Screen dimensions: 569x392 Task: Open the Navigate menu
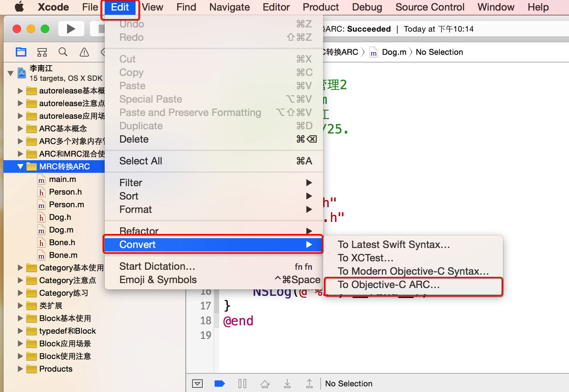click(x=230, y=7)
